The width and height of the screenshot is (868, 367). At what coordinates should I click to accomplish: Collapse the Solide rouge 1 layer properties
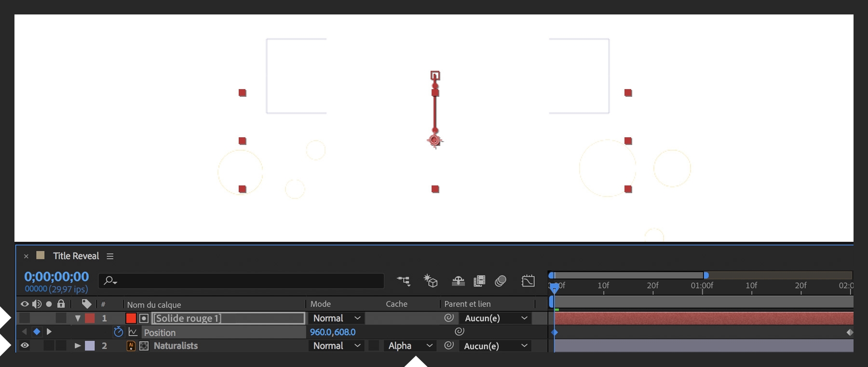pos(77,318)
